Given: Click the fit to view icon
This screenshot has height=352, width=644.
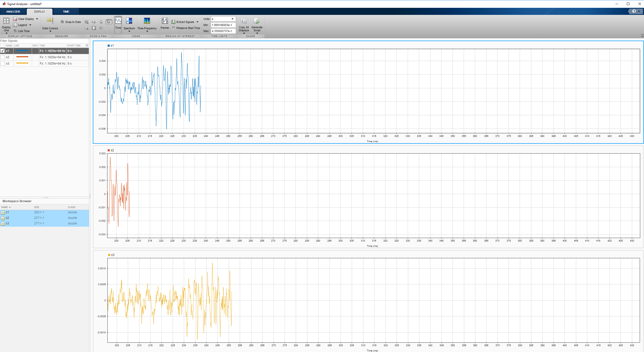Looking at the screenshot, I should pyautogui.click(x=94, y=28).
